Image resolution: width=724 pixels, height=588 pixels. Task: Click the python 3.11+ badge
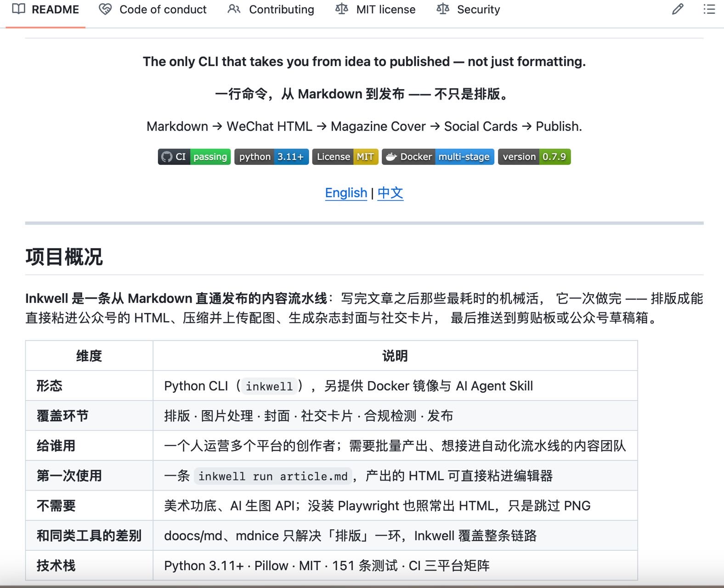tap(271, 157)
